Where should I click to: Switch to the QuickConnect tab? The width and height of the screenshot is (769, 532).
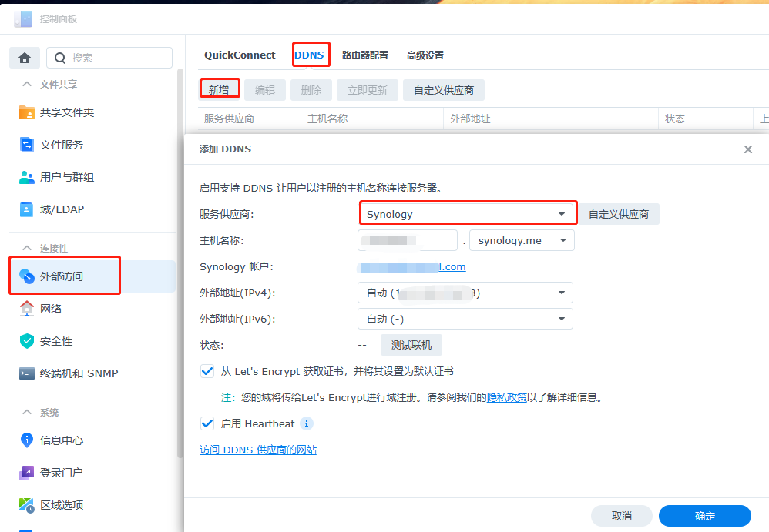coord(240,55)
